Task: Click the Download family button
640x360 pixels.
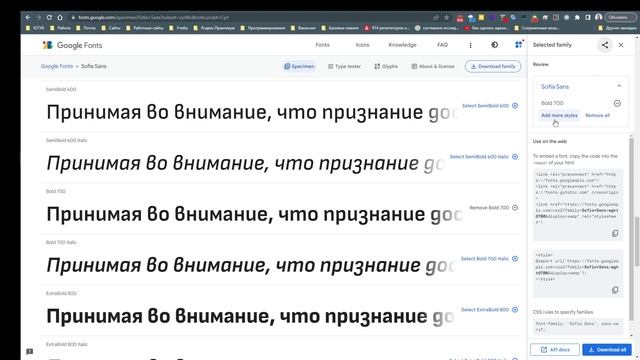Action: tap(493, 66)
